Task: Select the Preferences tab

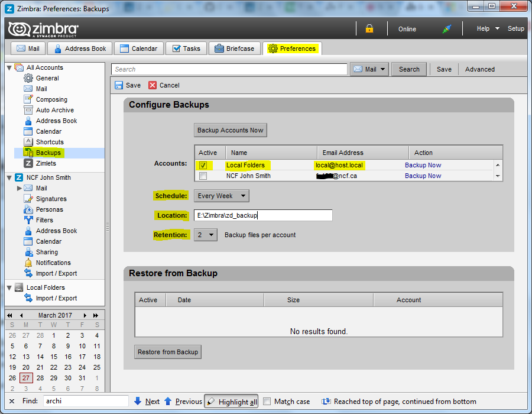Action: (292, 48)
